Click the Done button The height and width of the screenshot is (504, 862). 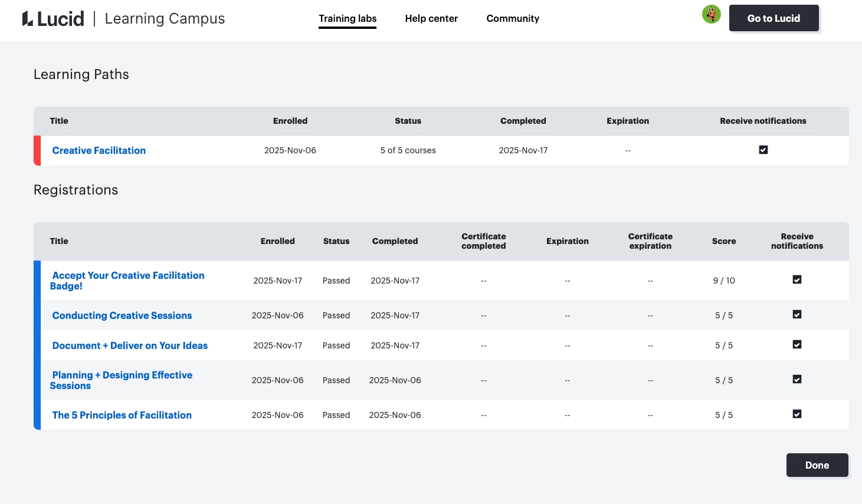pos(817,465)
